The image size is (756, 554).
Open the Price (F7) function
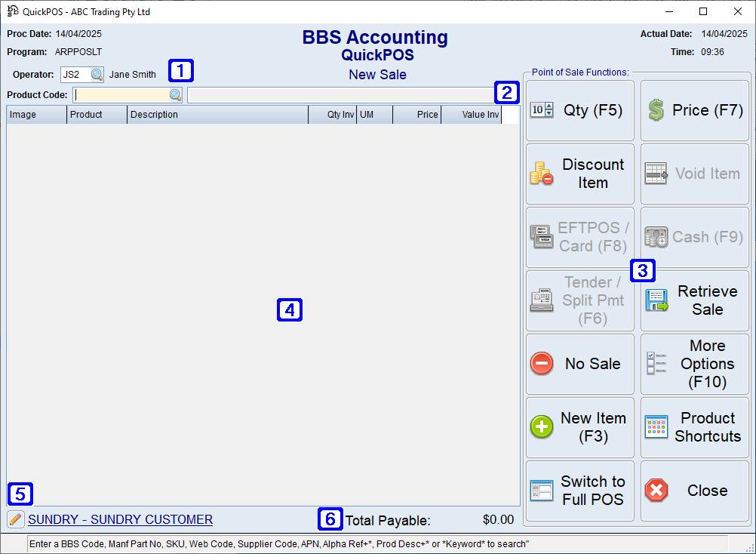point(694,109)
